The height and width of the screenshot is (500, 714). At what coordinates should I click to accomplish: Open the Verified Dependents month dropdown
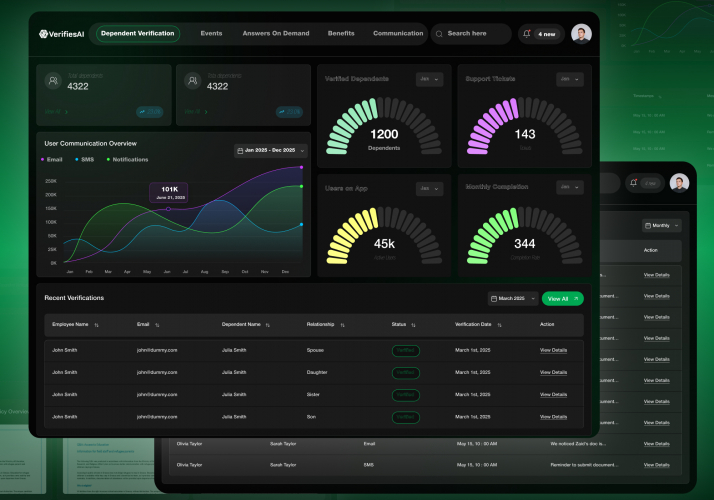coord(429,79)
